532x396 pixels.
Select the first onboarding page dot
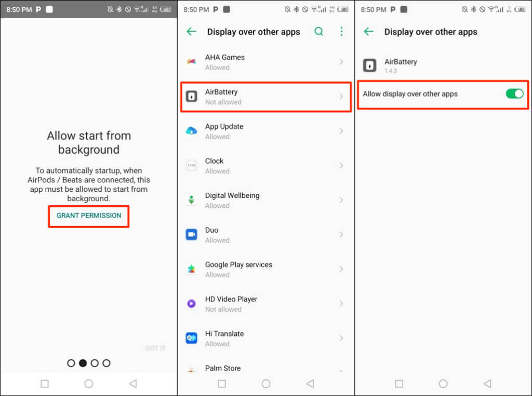pos(71,363)
